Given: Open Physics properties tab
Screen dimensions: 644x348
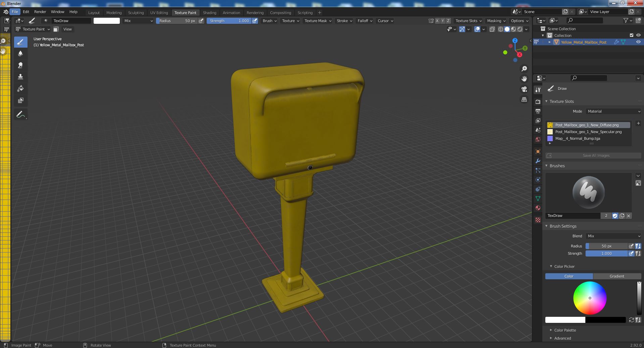Looking at the screenshot, I should (538, 179).
